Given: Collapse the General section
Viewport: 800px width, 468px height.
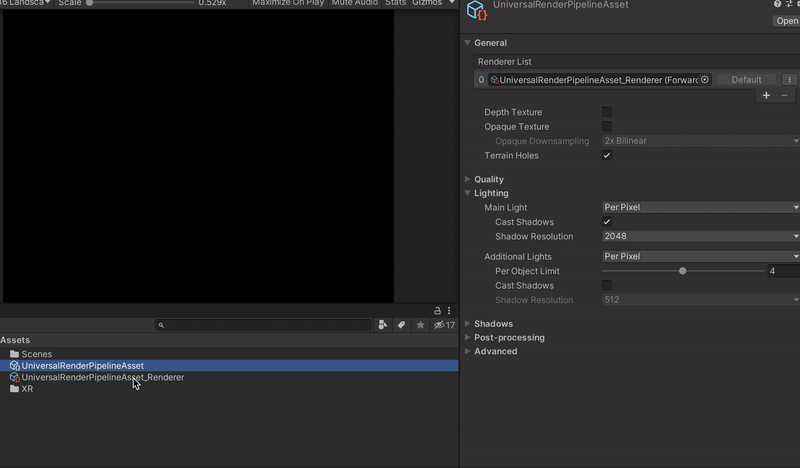Looking at the screenshot, I should click(x=467, y=43).
